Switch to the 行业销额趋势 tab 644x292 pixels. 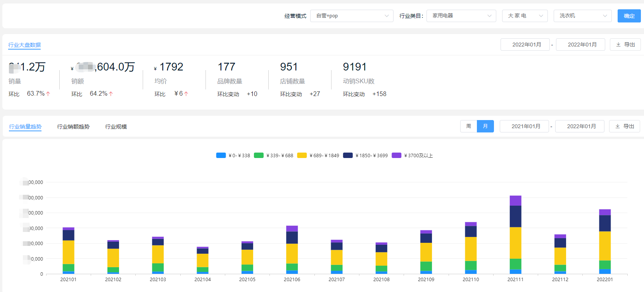(73, 127)
